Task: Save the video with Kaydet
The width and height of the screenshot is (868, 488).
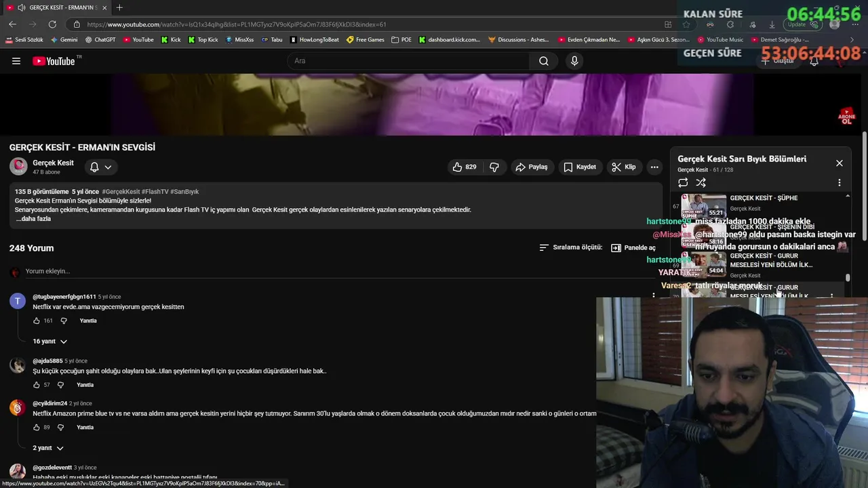Action: pyautogui.click(x=580, y=167)
